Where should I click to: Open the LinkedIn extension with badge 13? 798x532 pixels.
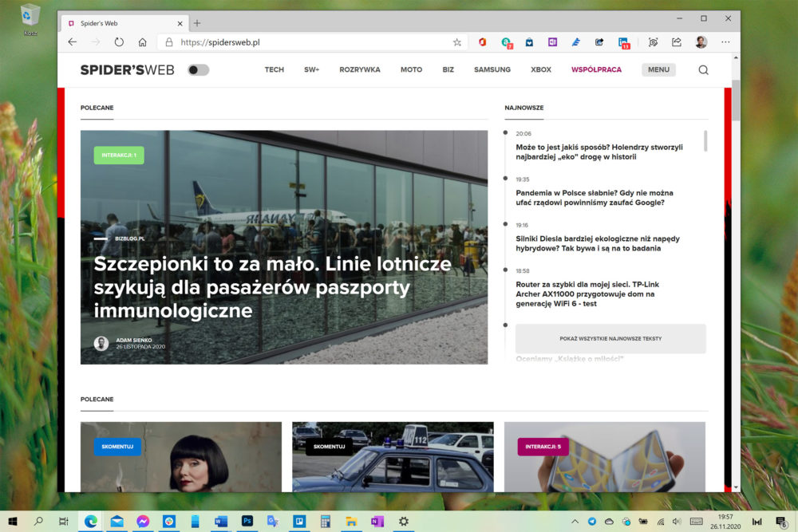[624, 43]
